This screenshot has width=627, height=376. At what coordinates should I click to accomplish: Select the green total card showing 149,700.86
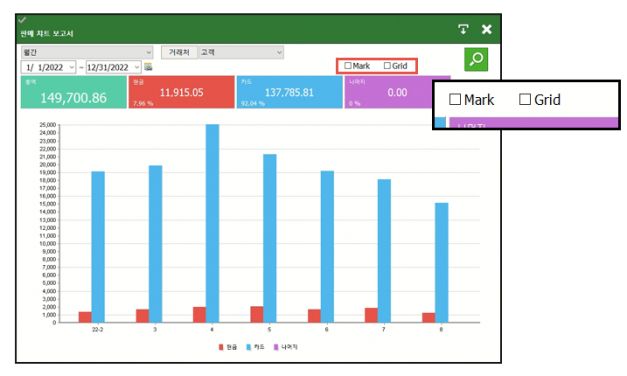coord(74,92)
